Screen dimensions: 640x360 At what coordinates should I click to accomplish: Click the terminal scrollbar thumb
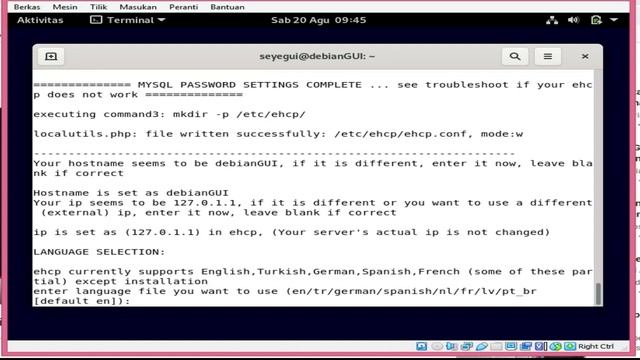(598, 293)
